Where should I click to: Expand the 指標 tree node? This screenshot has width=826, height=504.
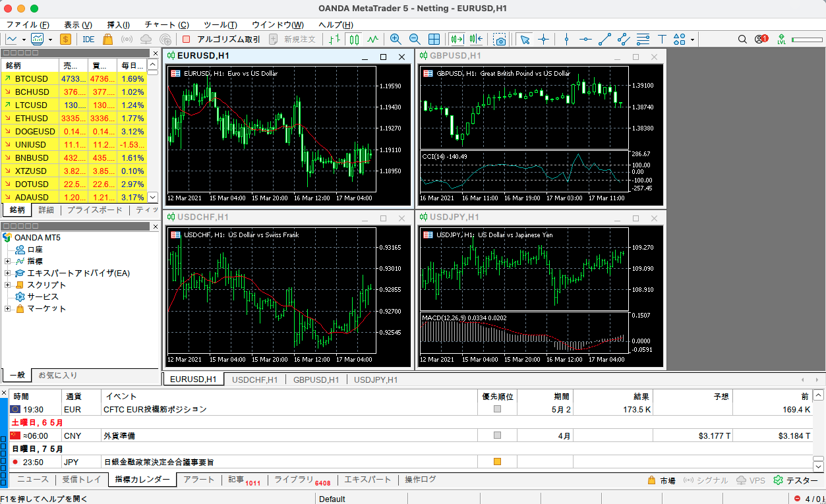tap(7, 262)
